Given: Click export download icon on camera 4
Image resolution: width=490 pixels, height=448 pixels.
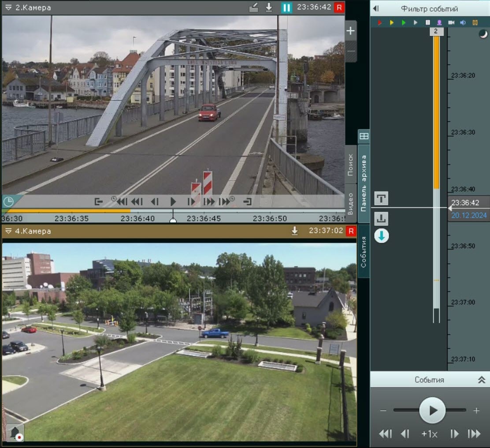Looking at the screenshot, I should (295, 231).
